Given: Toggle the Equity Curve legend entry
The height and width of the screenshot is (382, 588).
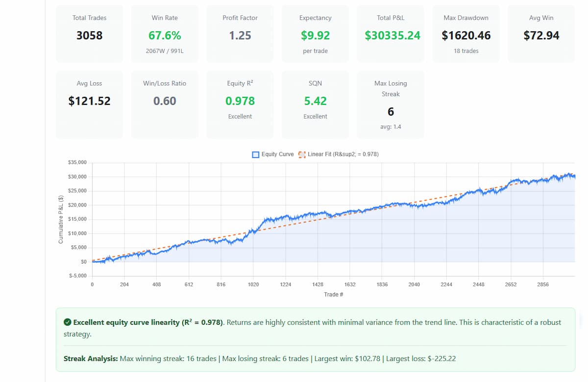Looking at the screenshot, I should click(273, 154).
